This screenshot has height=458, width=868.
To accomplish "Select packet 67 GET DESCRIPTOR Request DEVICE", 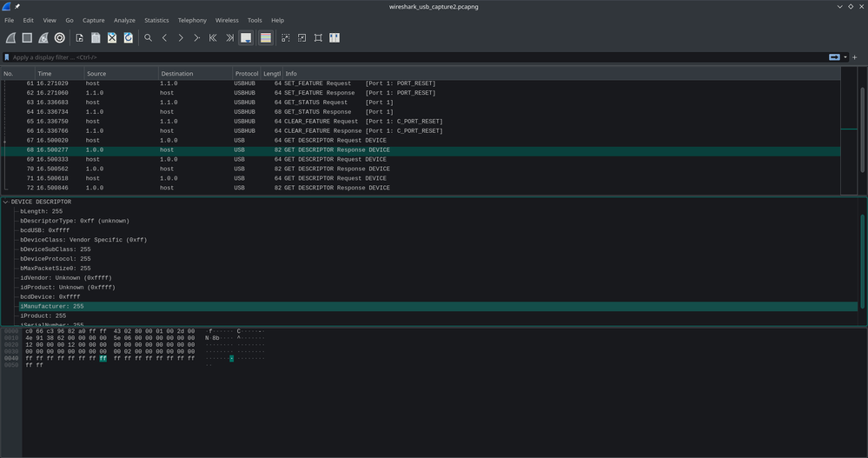I will tap(421, 141).
